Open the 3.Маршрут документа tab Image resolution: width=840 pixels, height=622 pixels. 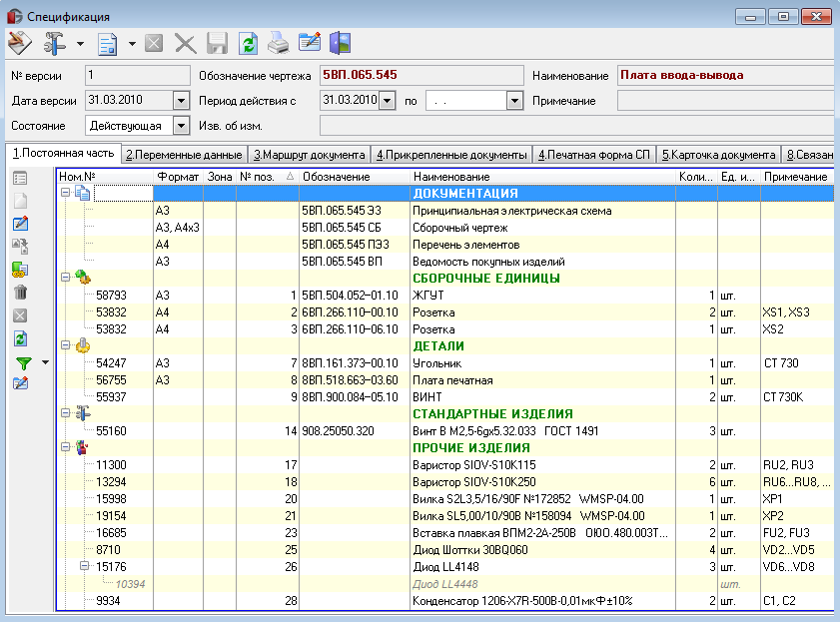[309, 155]
